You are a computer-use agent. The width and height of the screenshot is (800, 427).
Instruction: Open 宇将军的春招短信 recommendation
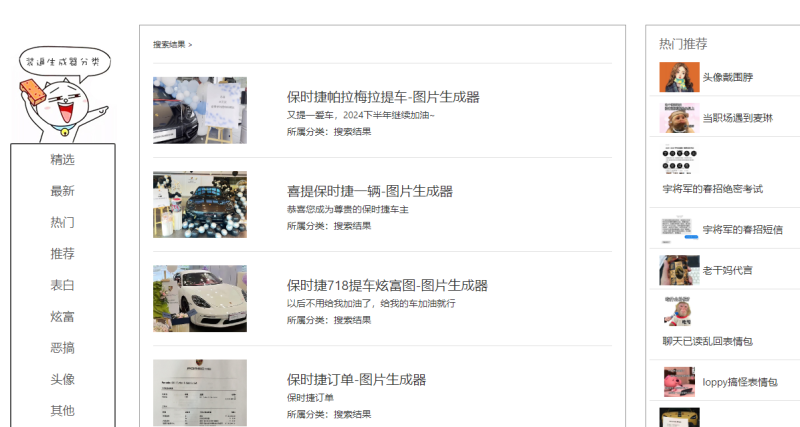(742, 230)
